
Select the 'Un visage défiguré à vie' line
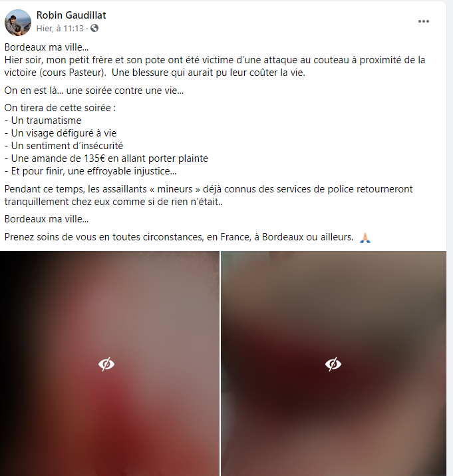click(61, 133)
